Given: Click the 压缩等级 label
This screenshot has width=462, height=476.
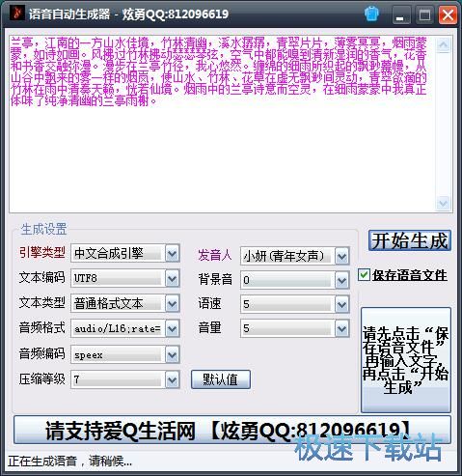Looking at the screenshot, I should tap(42, 378).
